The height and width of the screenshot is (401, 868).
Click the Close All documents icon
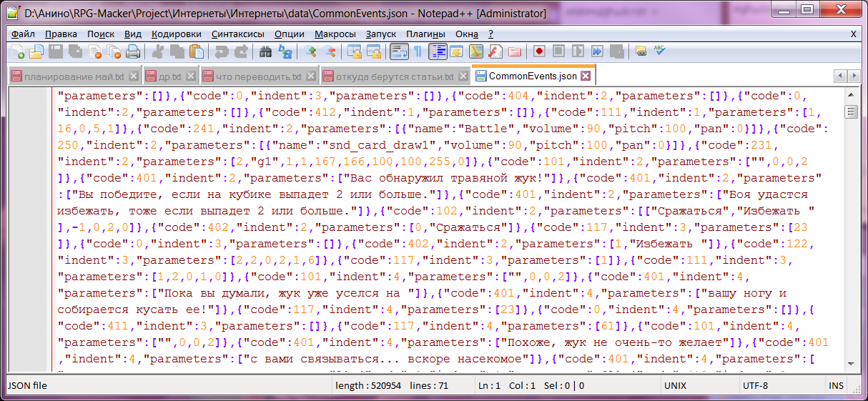114,51
